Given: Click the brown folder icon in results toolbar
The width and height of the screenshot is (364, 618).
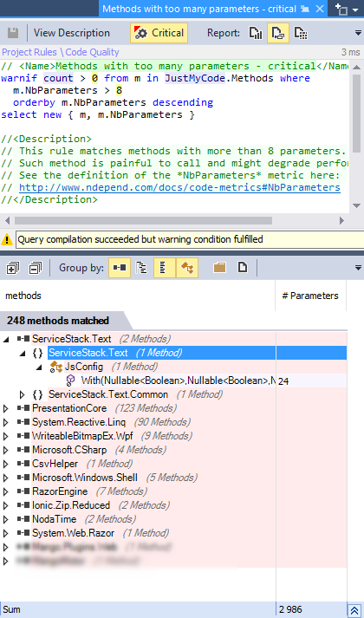Looking at the screenshot, I should click(219, 268).
